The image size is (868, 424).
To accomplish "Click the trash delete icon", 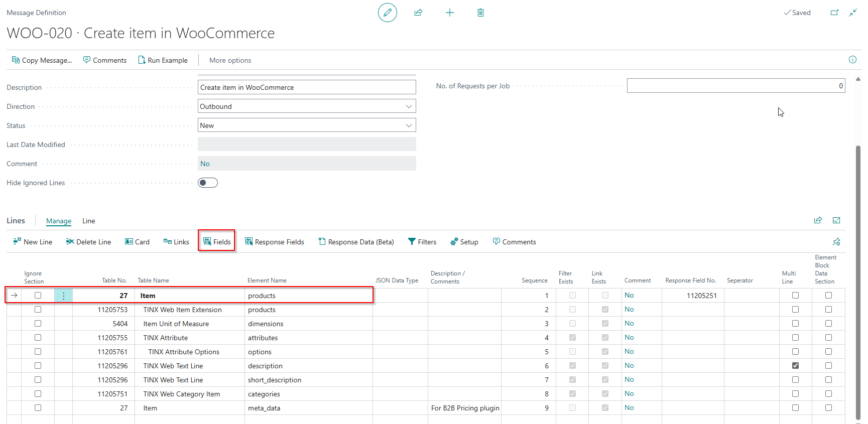I will click(480, 13).
